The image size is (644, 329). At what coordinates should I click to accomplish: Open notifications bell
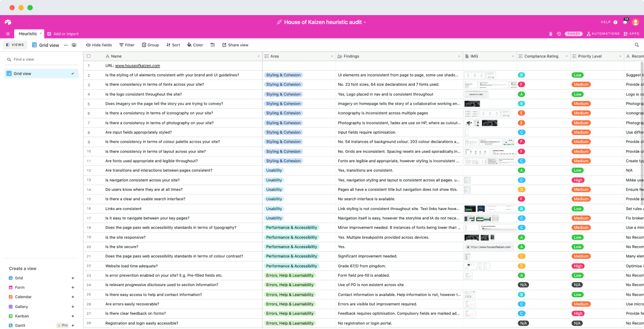625,22
